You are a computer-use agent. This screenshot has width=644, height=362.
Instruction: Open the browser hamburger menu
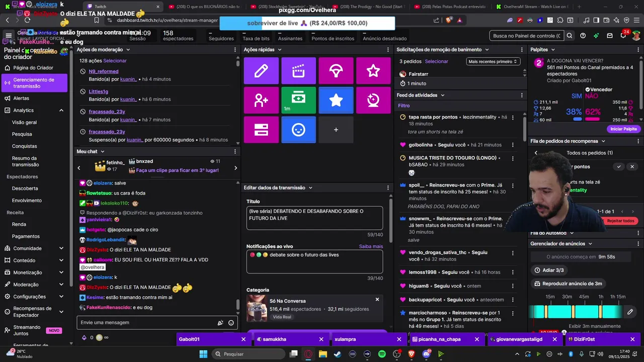tap(637, 20)
